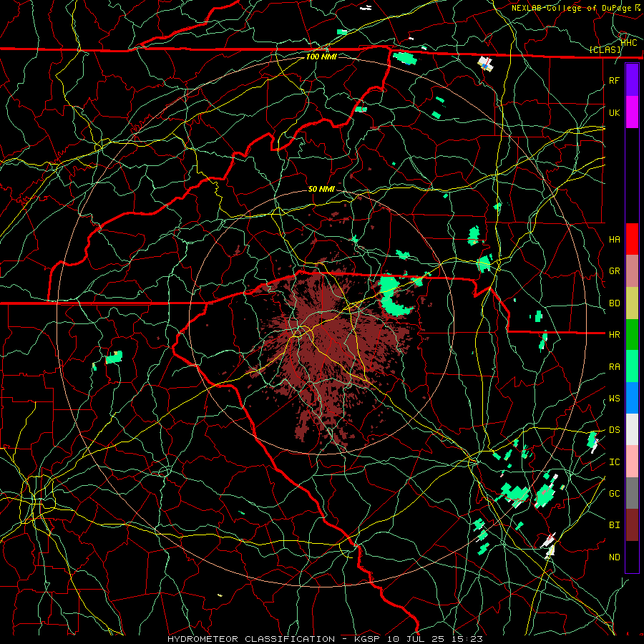Click the "HHC" product code text
The height and width of the screenshot is (644, 644).
coord(629,42)
